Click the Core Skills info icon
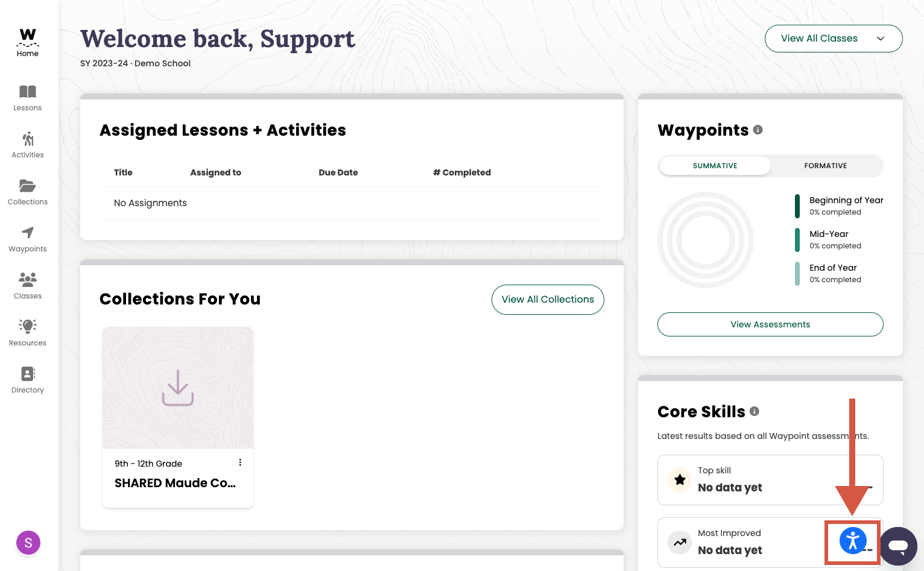The image size is (924, 571). point(755,411)
